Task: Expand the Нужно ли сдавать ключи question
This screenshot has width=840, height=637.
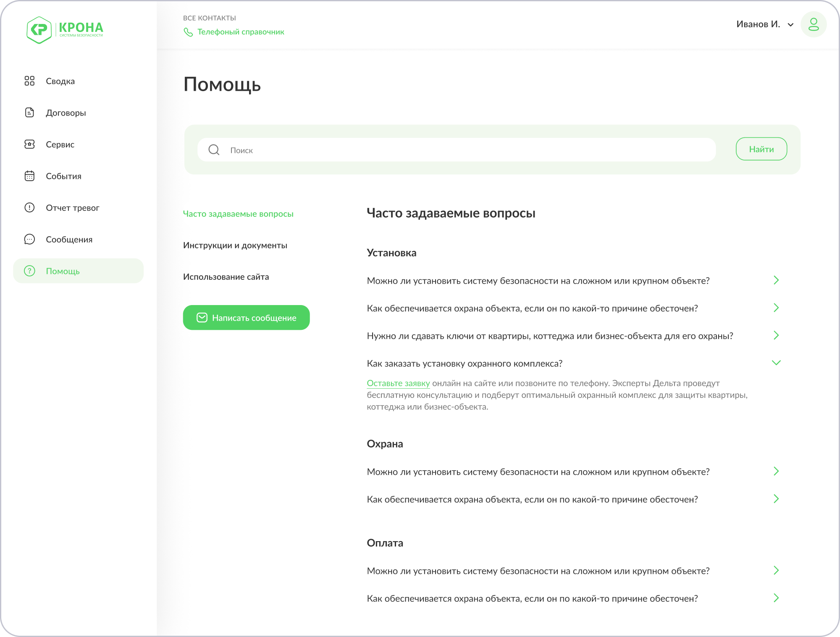Action: (x=776, y=335)
